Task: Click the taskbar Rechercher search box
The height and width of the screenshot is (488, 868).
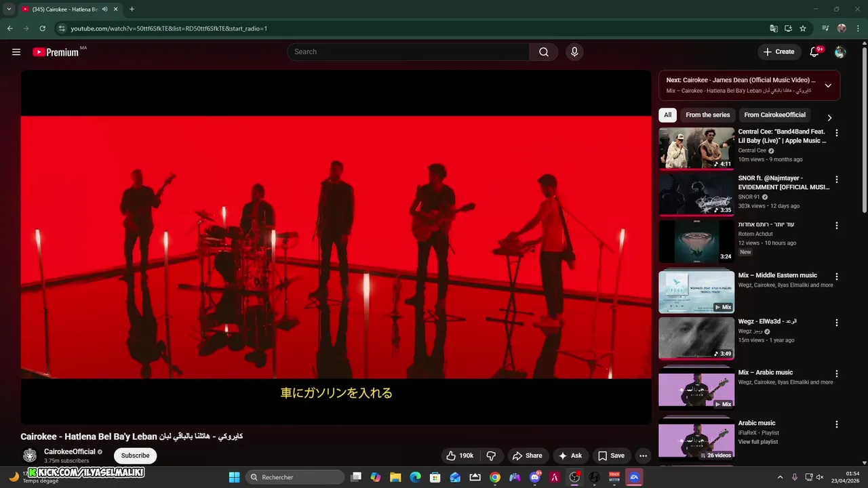Action: tap(295, 477)
